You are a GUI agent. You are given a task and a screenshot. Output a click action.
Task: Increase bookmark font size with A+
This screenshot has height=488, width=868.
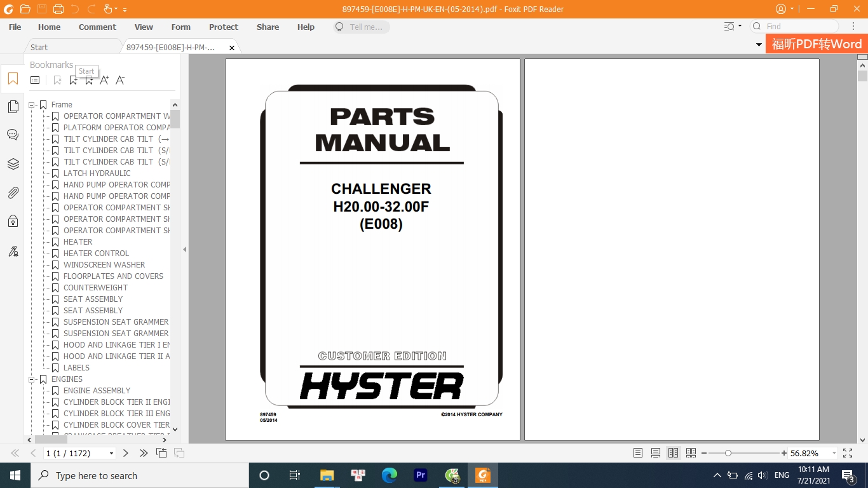tap(104, 80)
